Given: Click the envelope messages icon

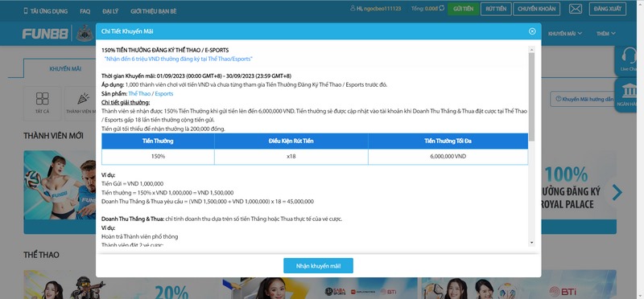Looking at the screenshot, I should coord(575,9).
